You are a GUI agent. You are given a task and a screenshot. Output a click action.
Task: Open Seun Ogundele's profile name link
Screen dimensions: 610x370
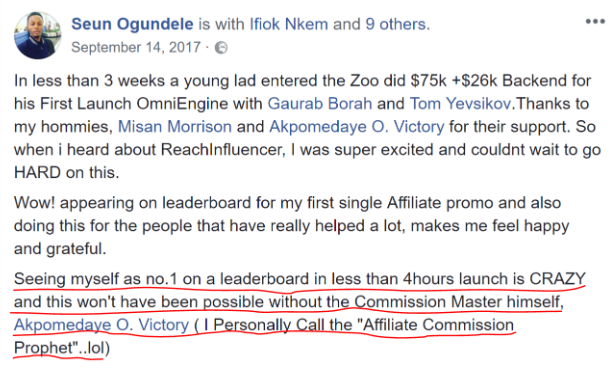coord(132,24)
